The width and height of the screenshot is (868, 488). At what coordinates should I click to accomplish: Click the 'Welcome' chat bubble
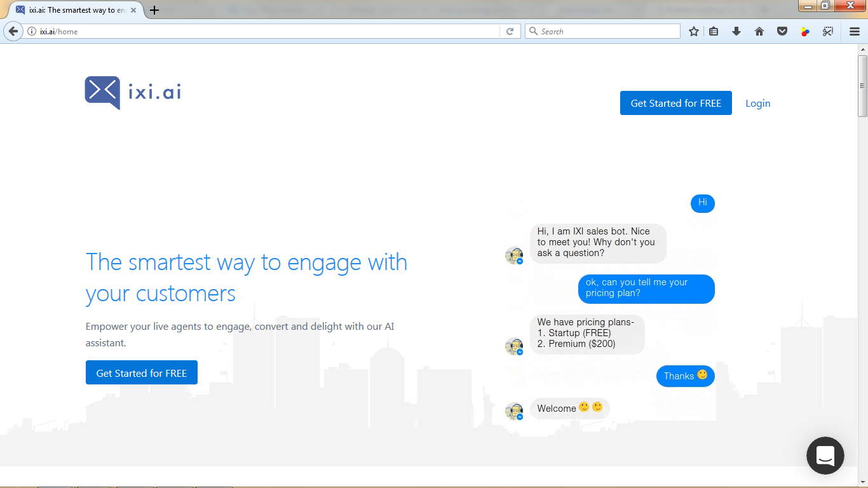pos(570,409)
